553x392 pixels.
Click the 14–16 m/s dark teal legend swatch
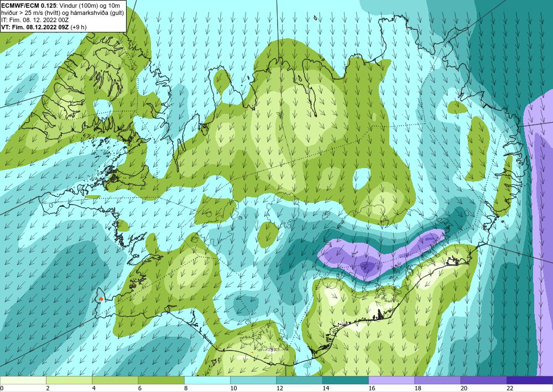click(x=345, y=380)
